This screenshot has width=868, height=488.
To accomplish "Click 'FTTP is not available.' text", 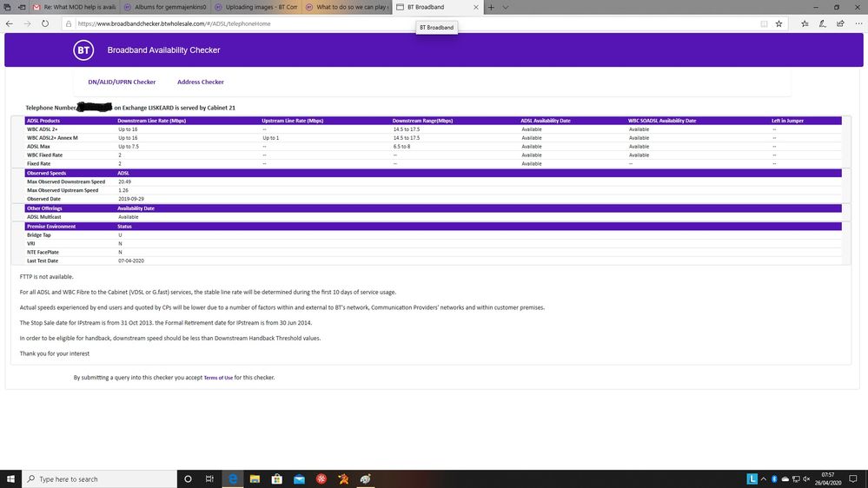I will pyautogui.click(x=47, y=277).
